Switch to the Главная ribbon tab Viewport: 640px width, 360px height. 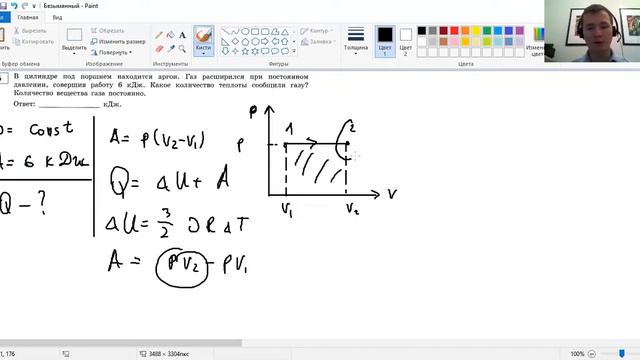pyautogui.click(x=28, y=18)
